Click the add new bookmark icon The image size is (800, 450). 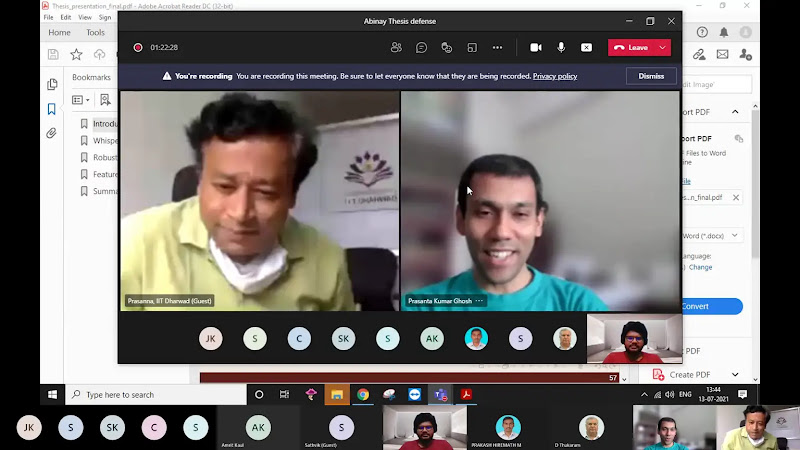click(105, 99)
